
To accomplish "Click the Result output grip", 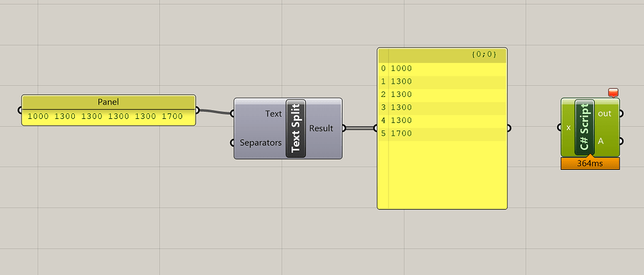I will point(344,128).
